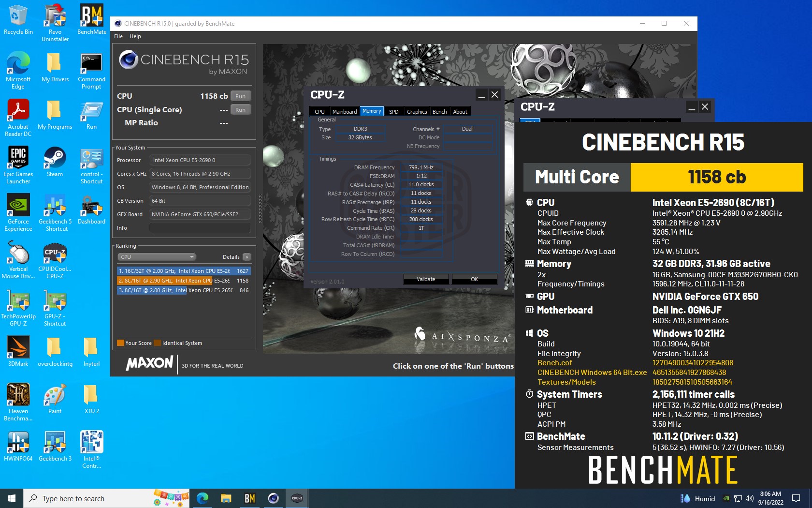The image size is (812, 508).
Task: Switch to About tab in CPU-Z
Action: [460, 111]
